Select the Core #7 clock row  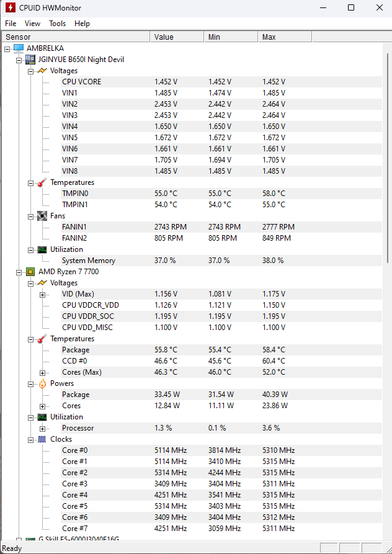[221, 529]
